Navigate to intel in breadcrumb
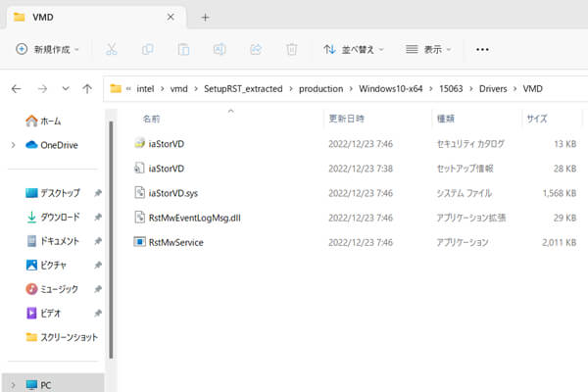Image resolution: width=588 pixels, height=392 pixels. point(145,89)
